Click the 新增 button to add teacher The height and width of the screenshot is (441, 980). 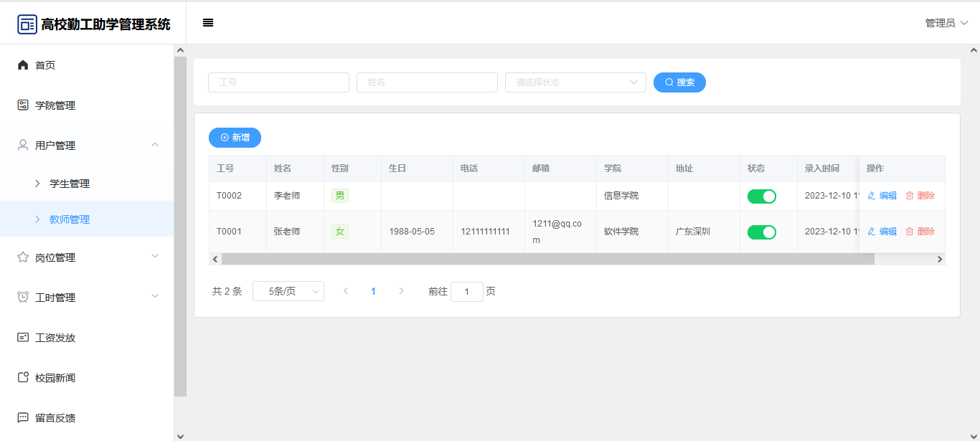[x=235, y=138]
